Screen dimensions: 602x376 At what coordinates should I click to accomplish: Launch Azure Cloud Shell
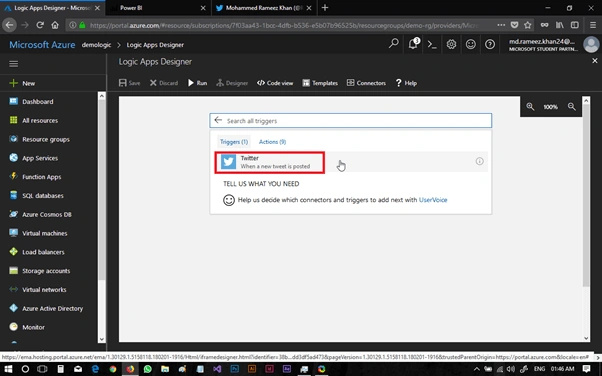(x=432, y=45)
